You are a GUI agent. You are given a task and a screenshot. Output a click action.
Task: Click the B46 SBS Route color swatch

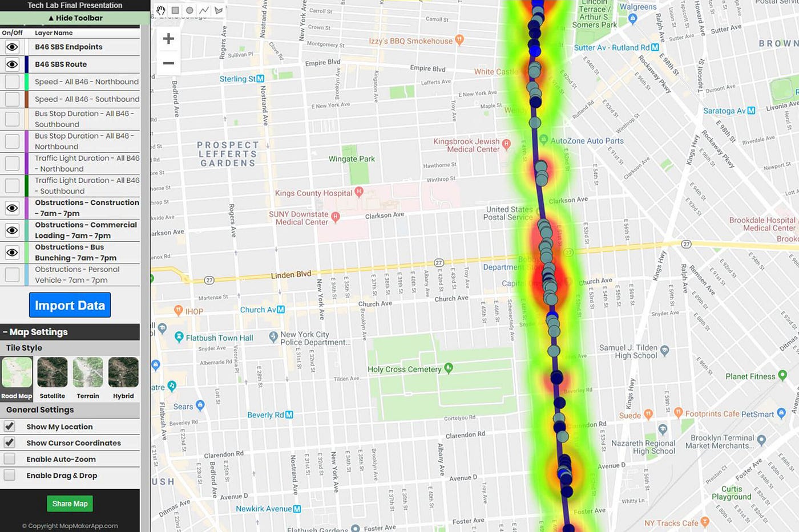[x=27, y=64]
